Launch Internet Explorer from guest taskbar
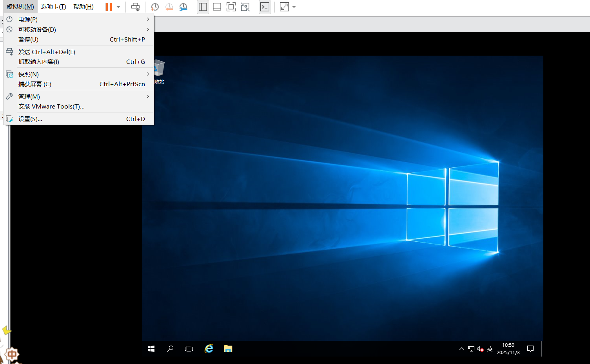The width and height of the screenshot is (590, 364). pos(209,348)
